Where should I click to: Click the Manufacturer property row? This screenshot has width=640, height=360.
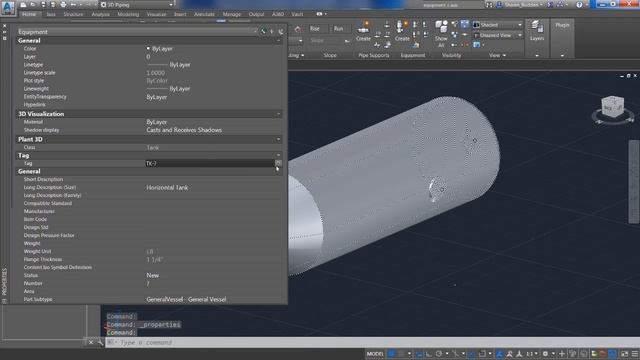[x=149, y=211]
